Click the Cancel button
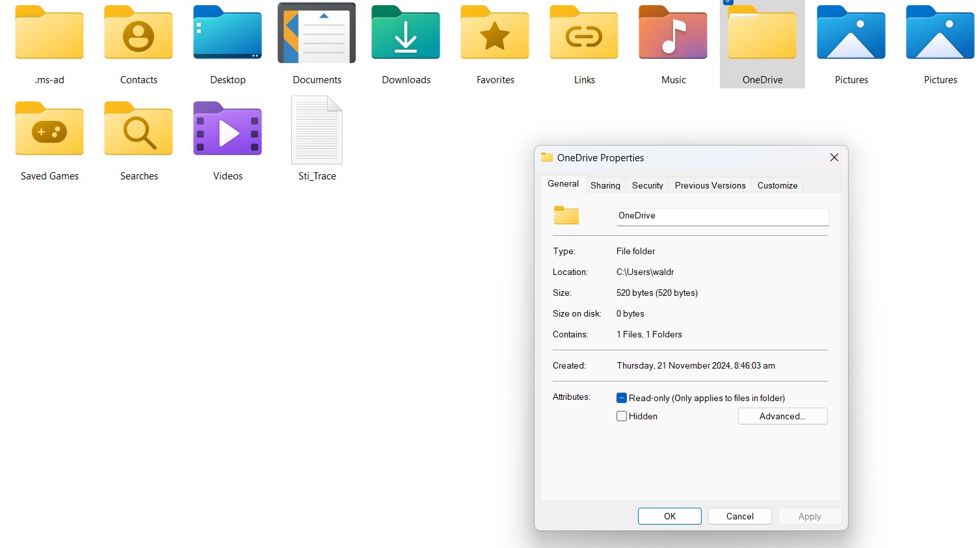The image size is (980, 548). tap(740, 516)
